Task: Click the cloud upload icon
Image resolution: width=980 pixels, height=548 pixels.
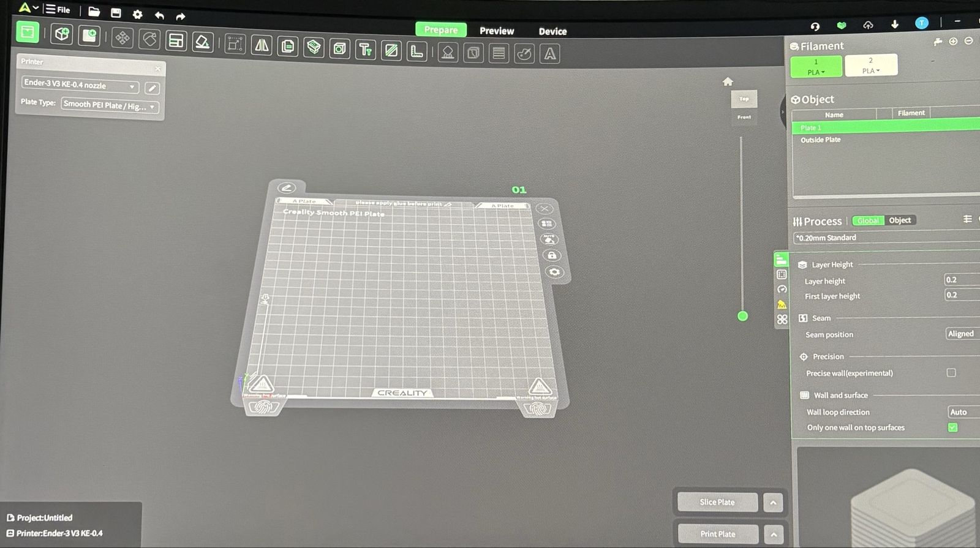Action: (868, 24)
